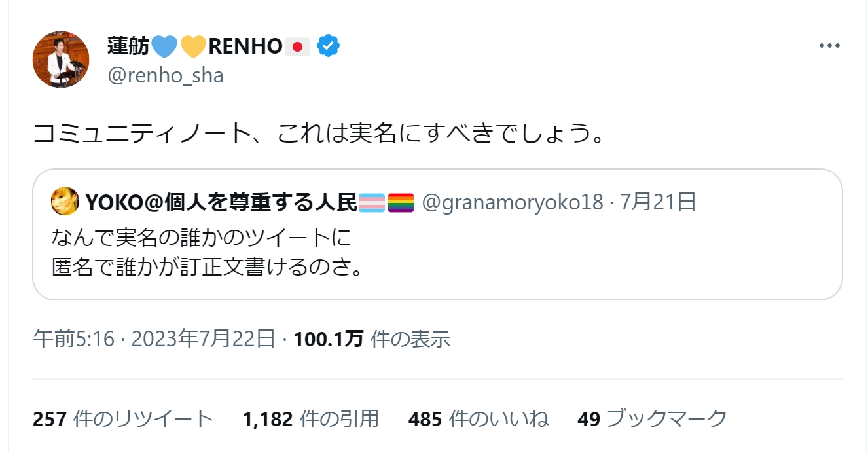
Task: Open the 蓮舫 RENHO profile picture
Action: tap(61, 60)
